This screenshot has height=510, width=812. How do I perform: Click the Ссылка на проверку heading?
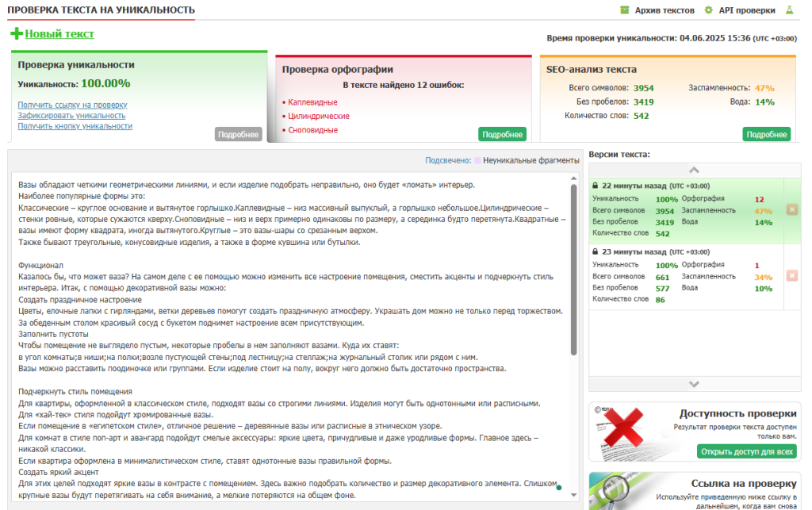coord(744,484)
